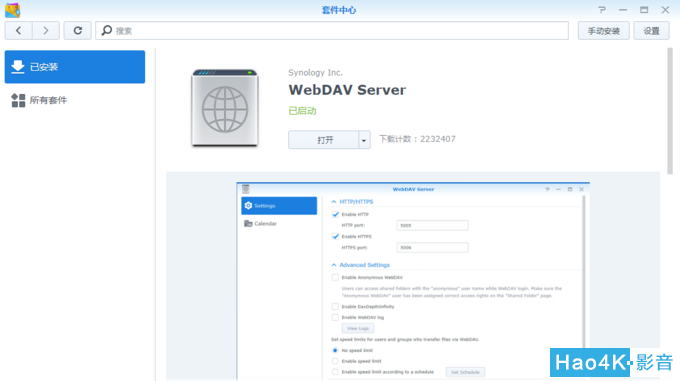The width and height of the screenshot is (680, 381).
Task: Focus the 搜索 search field
Action: click(332, 31)
